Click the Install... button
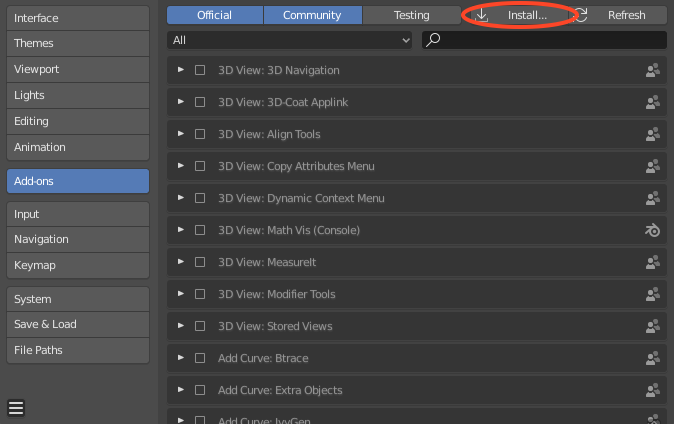The width and height of the screenshot is (674, 424). click(x=519, y=15)
